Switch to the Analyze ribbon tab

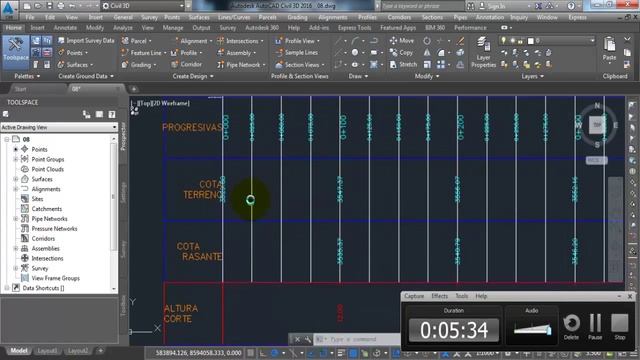(122, 27)
